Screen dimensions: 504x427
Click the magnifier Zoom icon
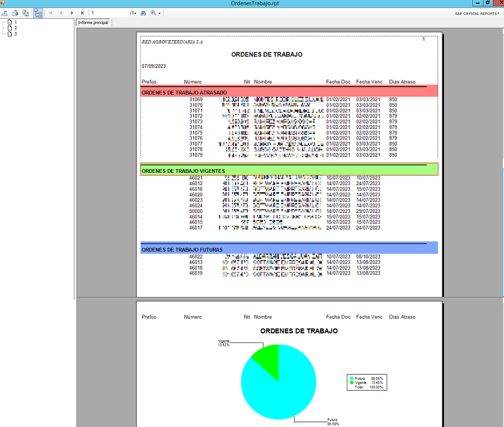(154, 13)
